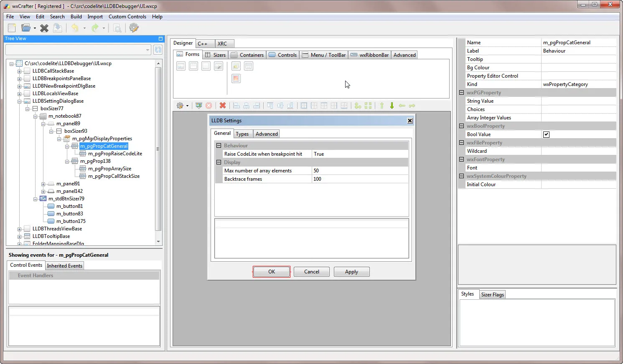The width and height of the screenshot is (623, 364).
Task: Undo the last change
Action: [75, 28]
